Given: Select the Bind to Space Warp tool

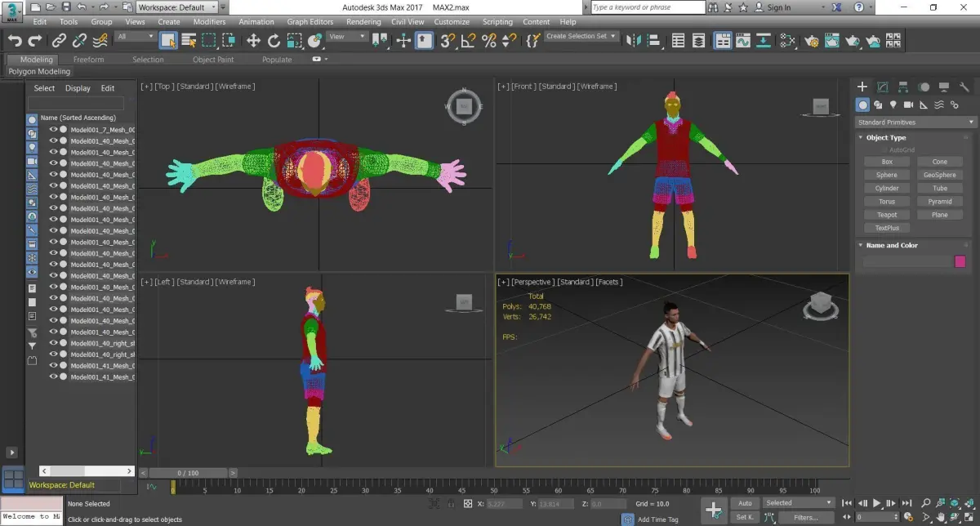Looking at the screenshot, I should pyautogui.click(x=100, y=40).
